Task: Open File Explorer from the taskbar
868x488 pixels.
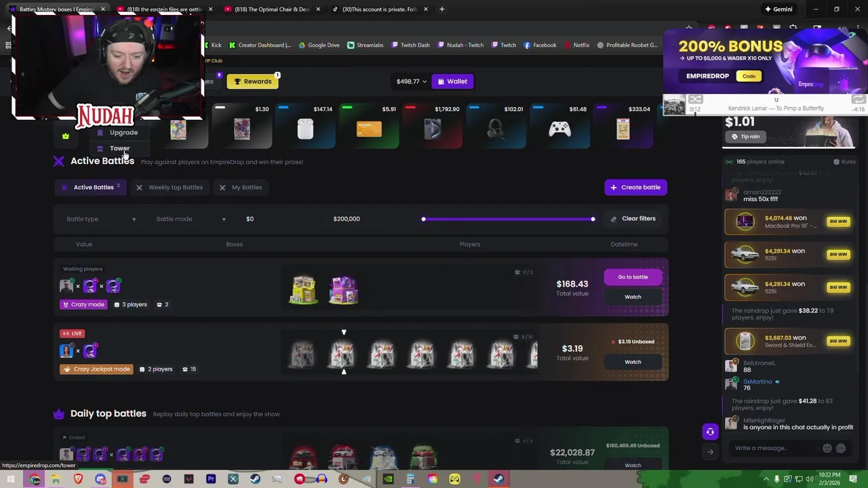Action: tap(56, 479)
